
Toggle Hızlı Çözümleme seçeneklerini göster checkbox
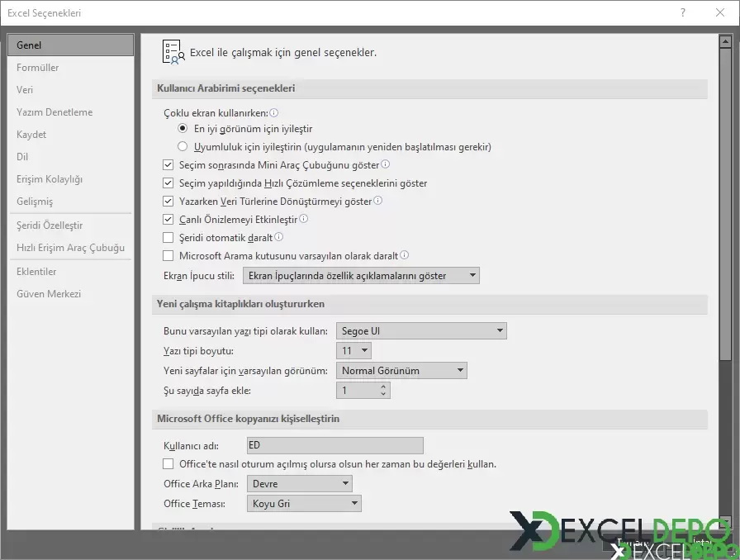coord(168,183)
